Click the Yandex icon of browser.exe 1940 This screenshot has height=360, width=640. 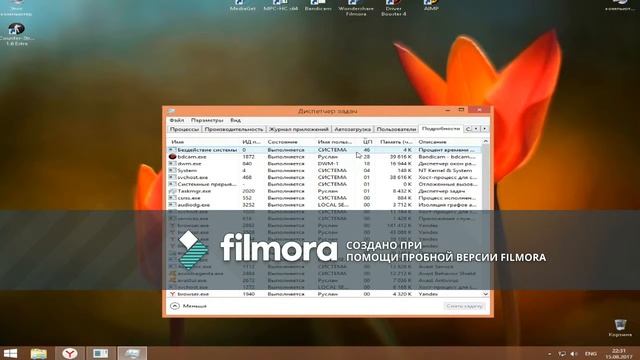point(172,294)
